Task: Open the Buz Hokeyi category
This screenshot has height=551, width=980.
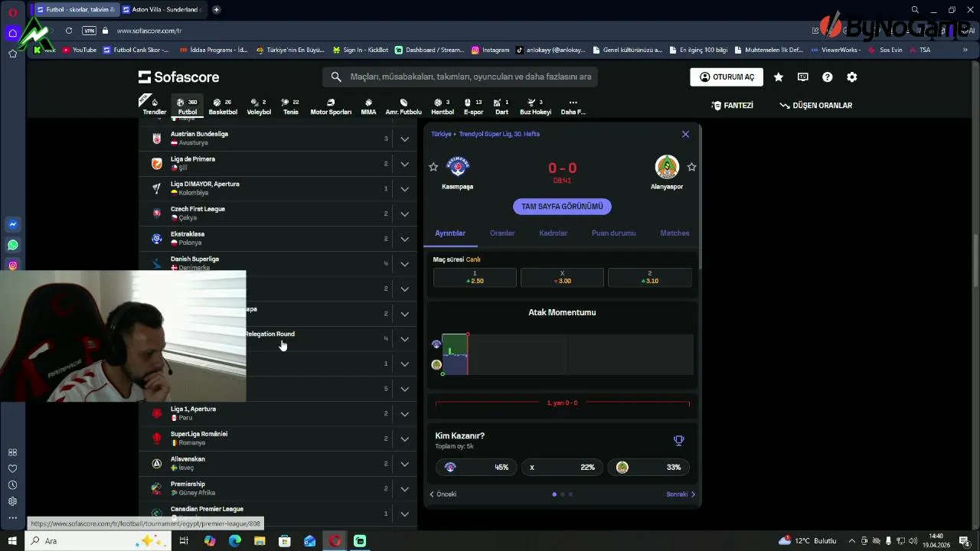Action: tap(535, 106)
